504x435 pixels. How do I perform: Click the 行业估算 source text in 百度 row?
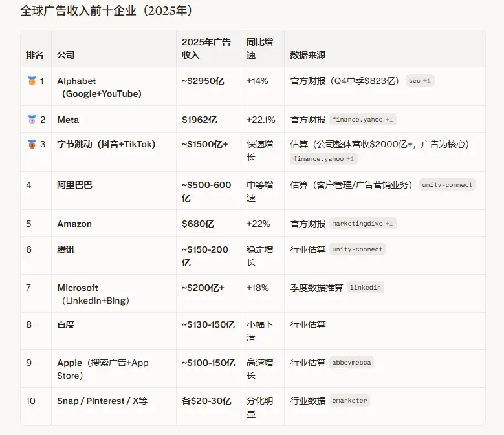307,324
